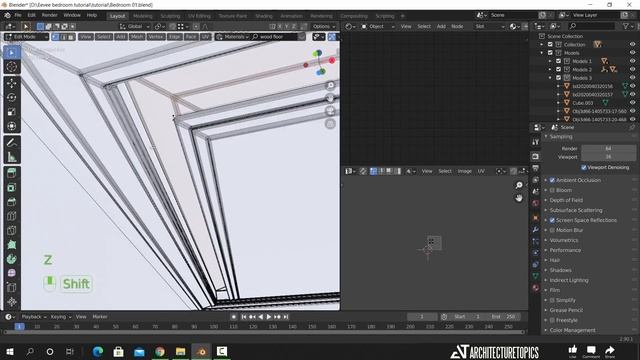Activate the Rotate tool
Screen dimensions: 640x360
click(11, 98)
